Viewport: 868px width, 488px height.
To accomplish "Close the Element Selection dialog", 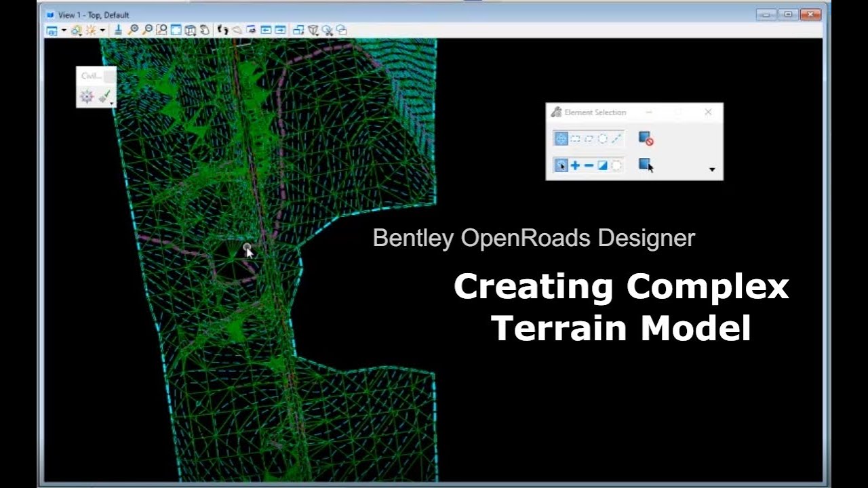I will coord(708,112).
